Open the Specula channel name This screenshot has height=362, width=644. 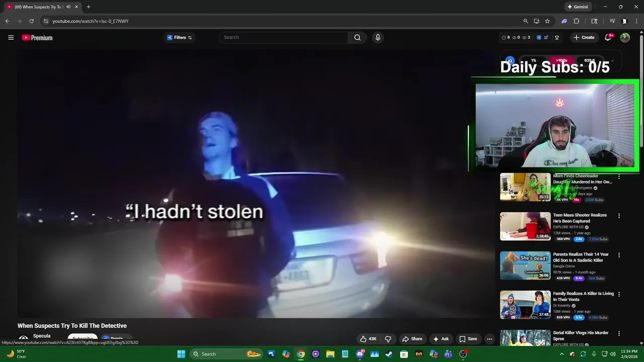pos(42,336)
